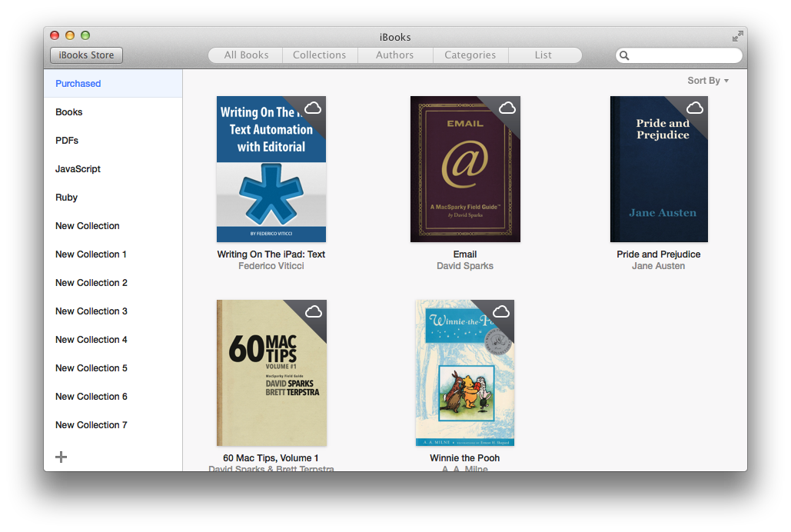
Task: Click the title 'Writing On The iPad: Text'
Action: pyautogui.click(x=271, y=254)
